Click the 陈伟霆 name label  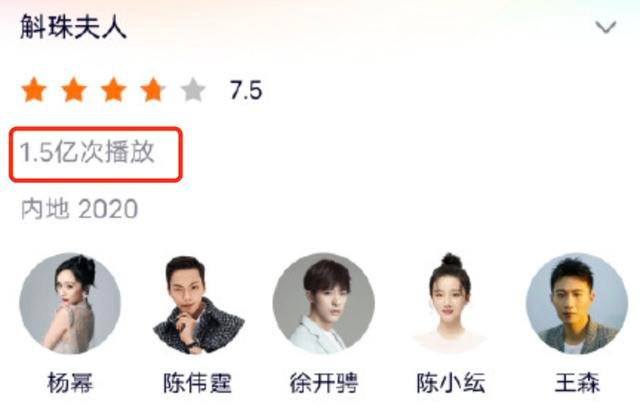198,383
